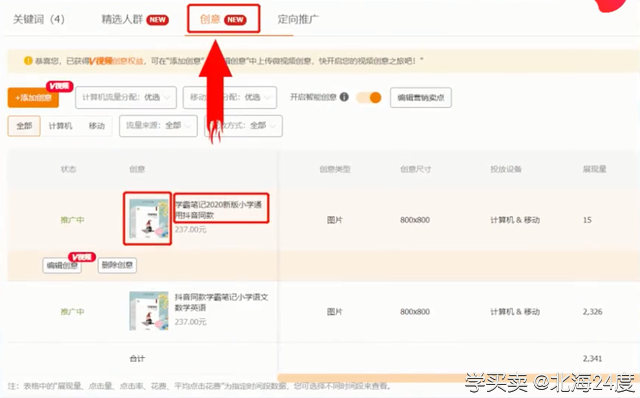640x398 pixels.
Task: Click the 删除创意 button
Action: pos(117,265)
